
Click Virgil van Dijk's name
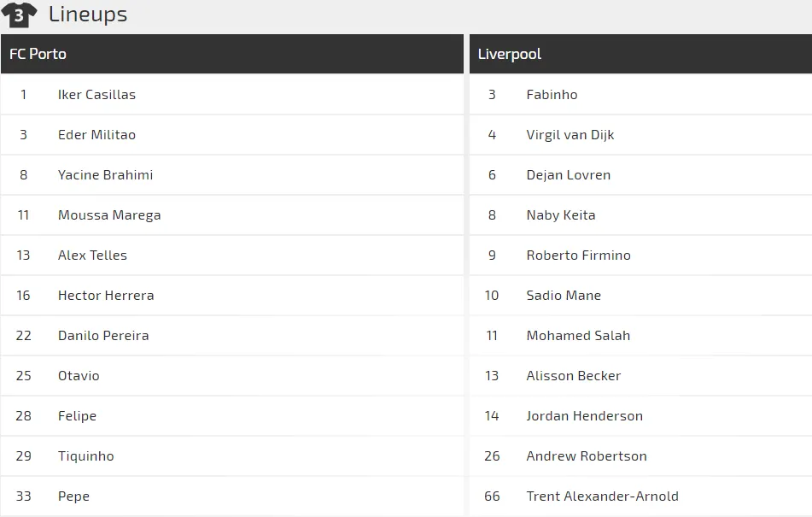coord(570,135)
